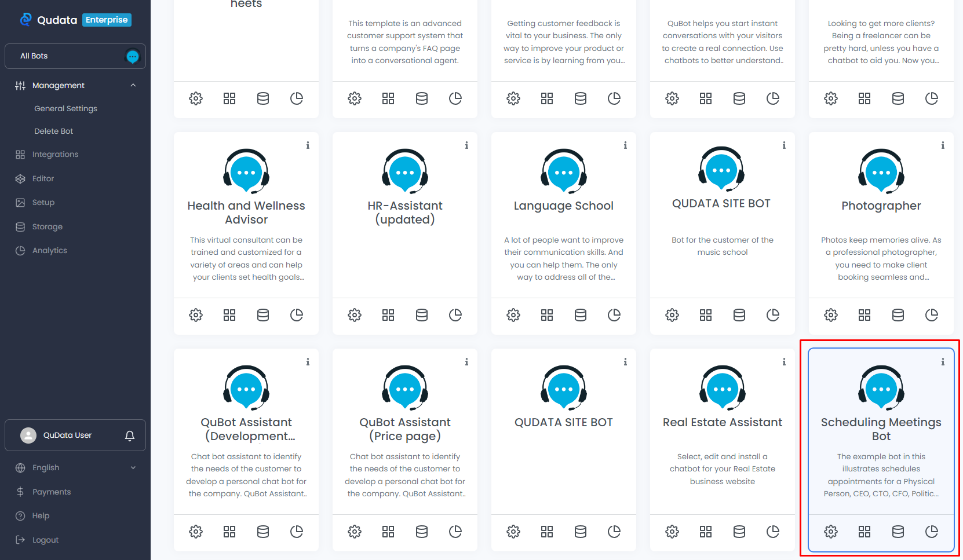Screen dimensions: 963x560
Task: Open grid icon on QuBot Assistant (Price page) card
Action: coord(388,532)
